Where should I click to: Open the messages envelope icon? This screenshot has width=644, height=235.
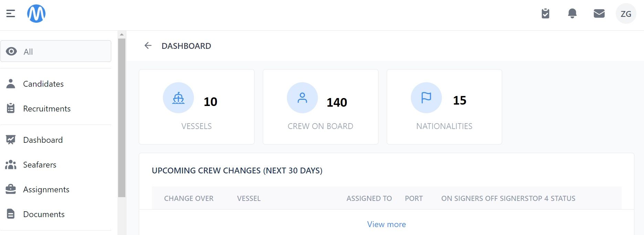(x=599, y=13)
